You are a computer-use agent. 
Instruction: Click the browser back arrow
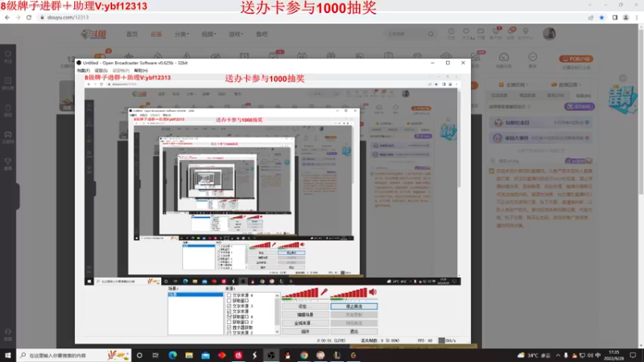pos(7,17)
